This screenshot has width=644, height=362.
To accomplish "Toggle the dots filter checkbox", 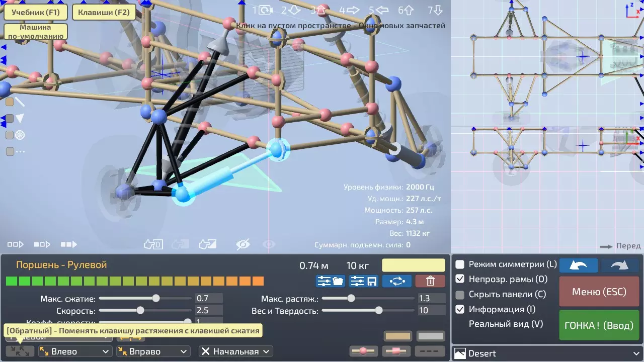I will pos(10,151).
